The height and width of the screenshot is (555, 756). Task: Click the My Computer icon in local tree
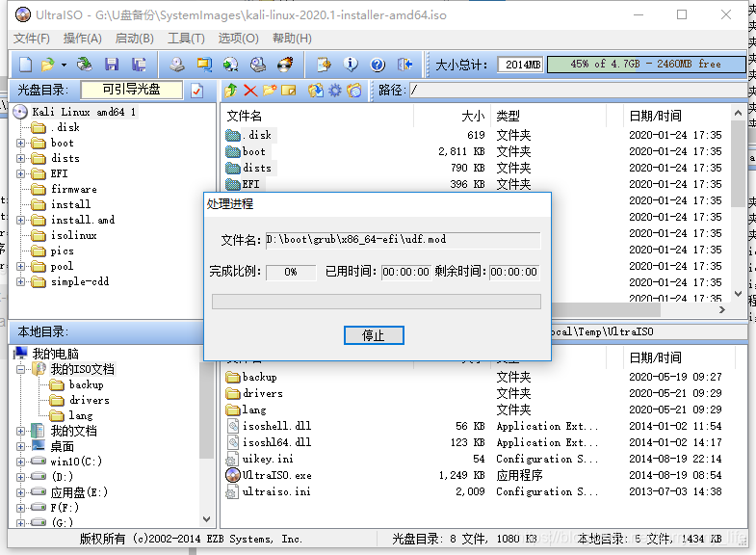point(20,354)
